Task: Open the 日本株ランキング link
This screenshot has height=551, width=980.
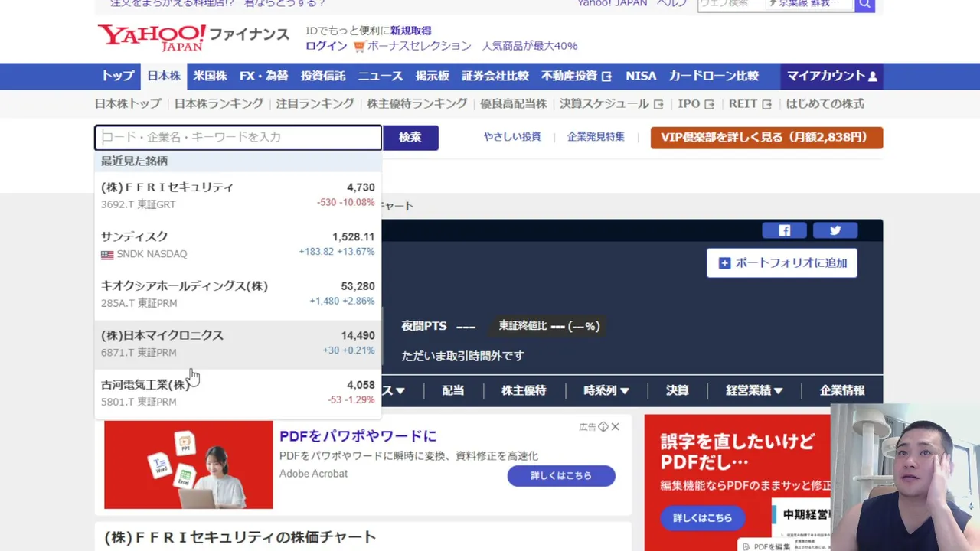Action: pos(219,103)
